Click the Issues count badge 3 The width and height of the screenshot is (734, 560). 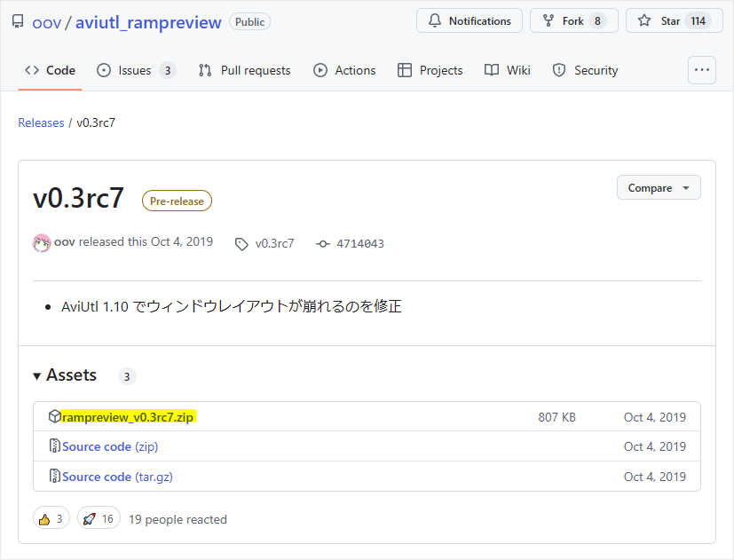tap(168, 71)
